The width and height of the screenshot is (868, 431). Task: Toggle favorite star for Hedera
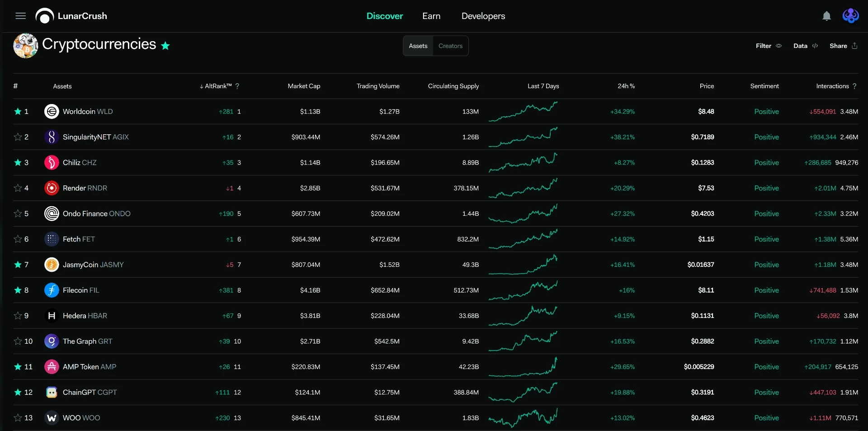point(18,316)
